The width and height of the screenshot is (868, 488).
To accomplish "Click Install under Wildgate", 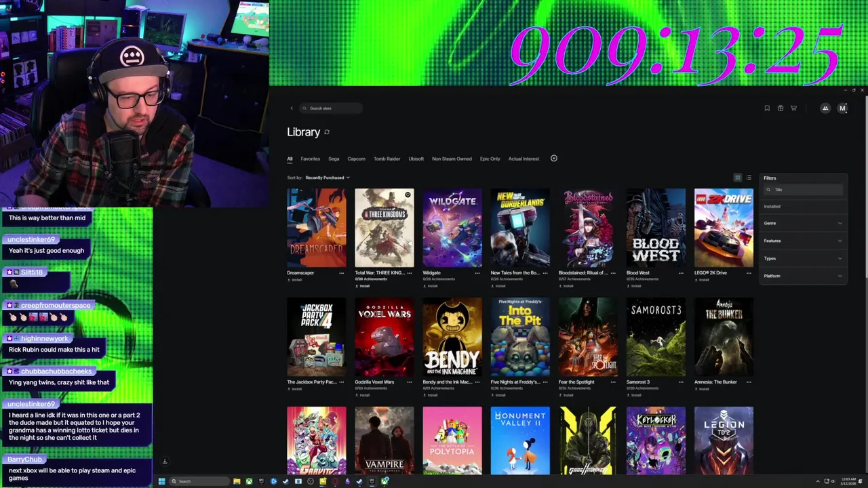I will (x=431, y=286).
